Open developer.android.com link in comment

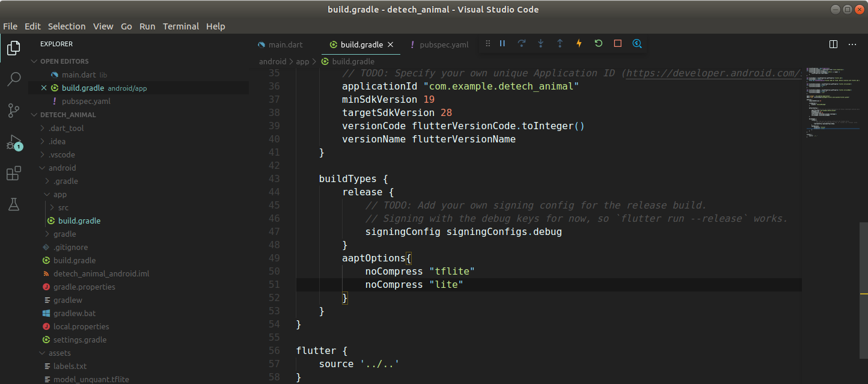click(x=714, y=73)
